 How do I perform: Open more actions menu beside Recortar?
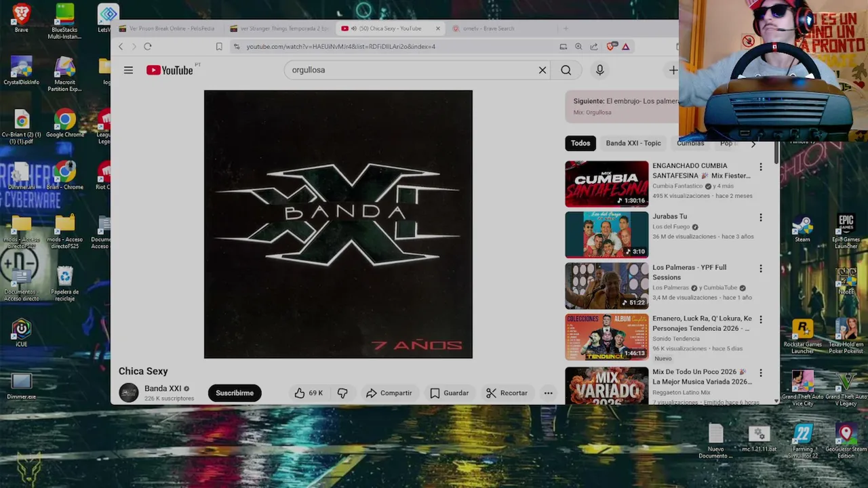(x=548, y=393)
